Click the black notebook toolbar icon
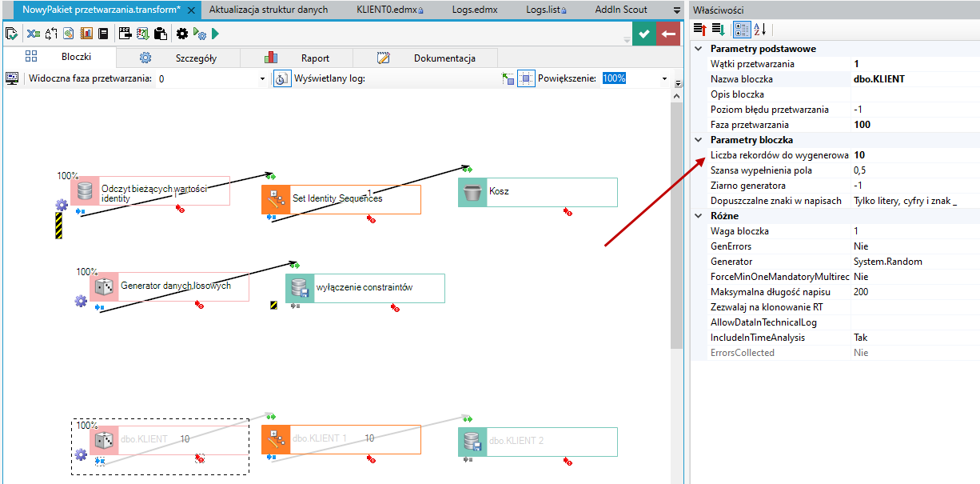Image resolution: width=980 pixels, height=484 pixels. 102,34
